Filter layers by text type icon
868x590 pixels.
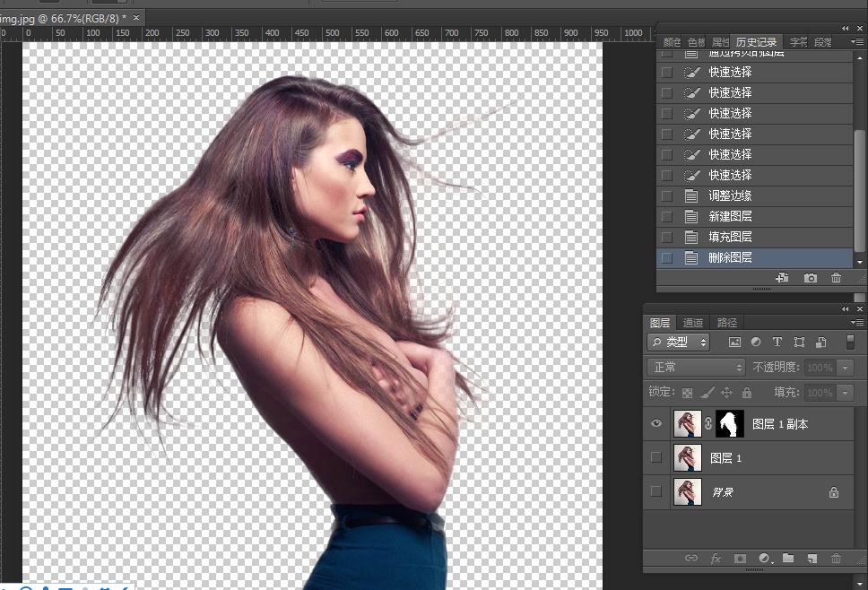(777, 342)
